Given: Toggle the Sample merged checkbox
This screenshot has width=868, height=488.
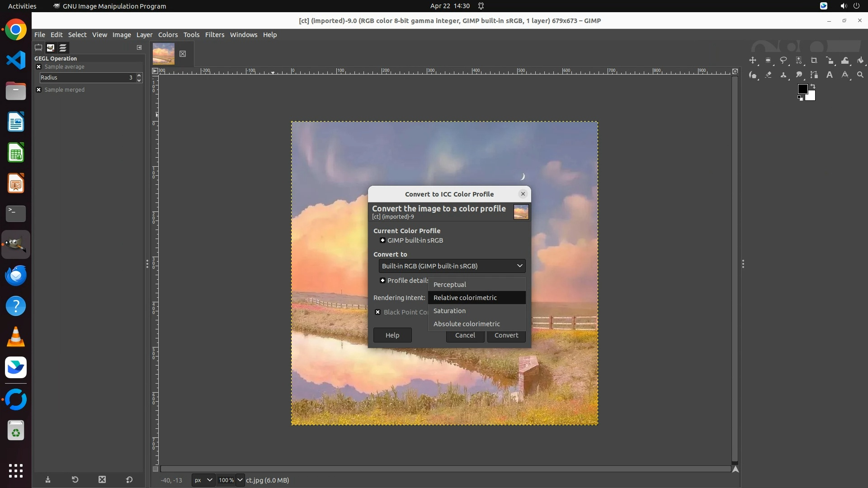Looking at the screenshot, I should 39,90.
